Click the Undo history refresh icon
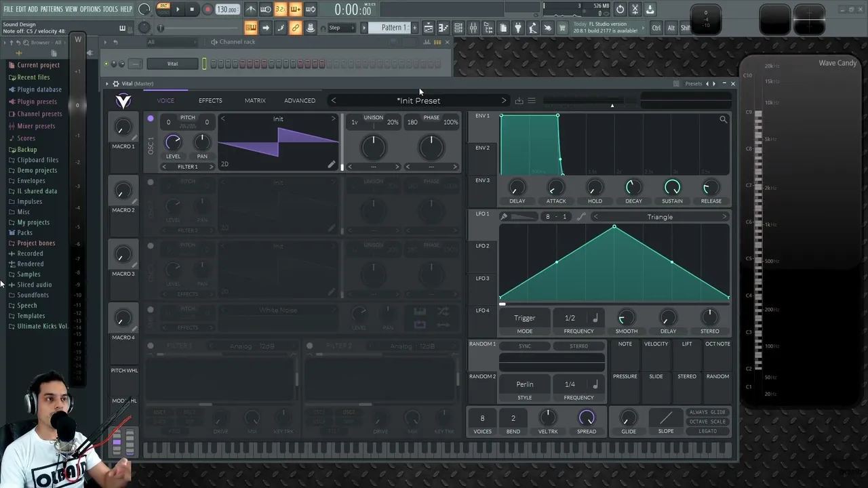868x488 pixels. tap(620, 9)
